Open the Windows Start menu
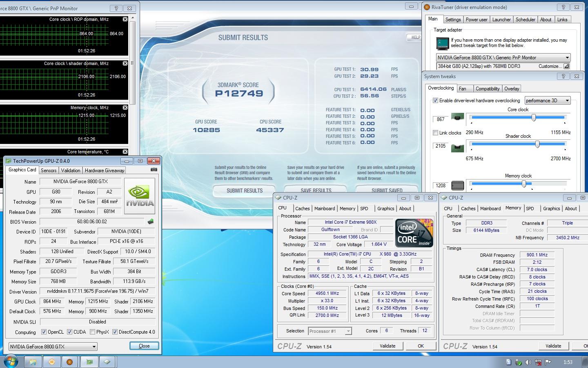 [11, 362]
